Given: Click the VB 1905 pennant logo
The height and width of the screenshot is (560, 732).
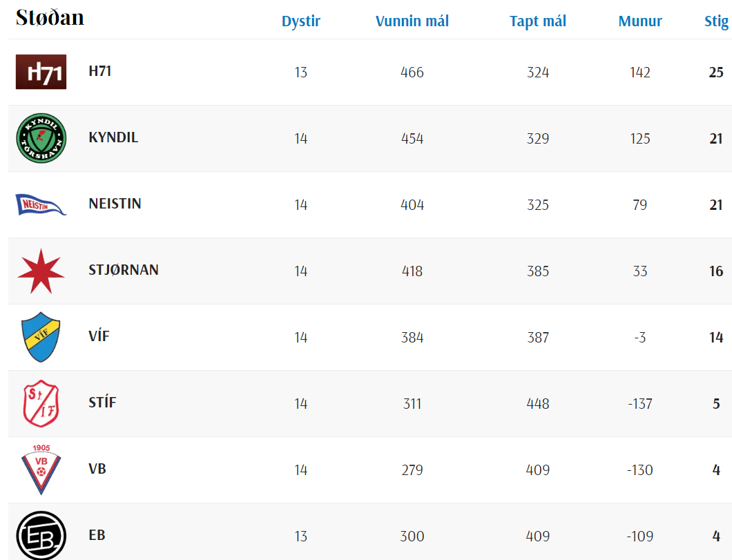Looking at the screenshot, I should (x=41, y=469).
